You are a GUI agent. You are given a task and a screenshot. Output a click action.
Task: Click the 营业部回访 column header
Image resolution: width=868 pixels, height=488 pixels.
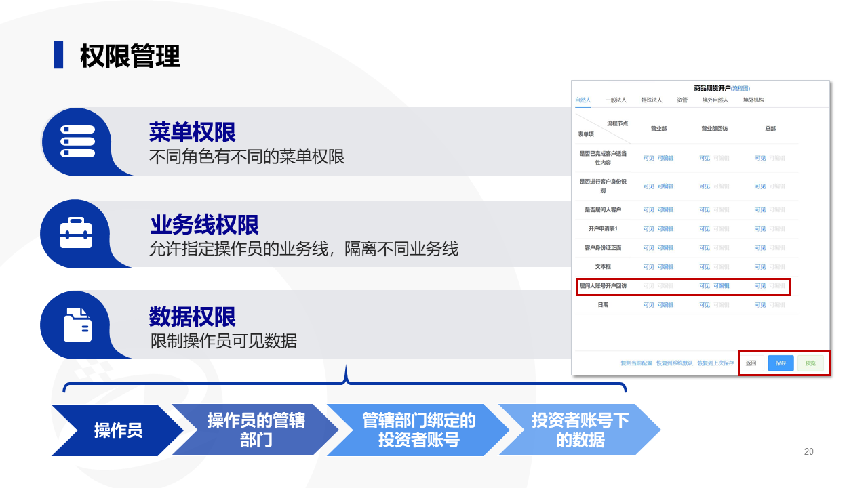(715, 129)
